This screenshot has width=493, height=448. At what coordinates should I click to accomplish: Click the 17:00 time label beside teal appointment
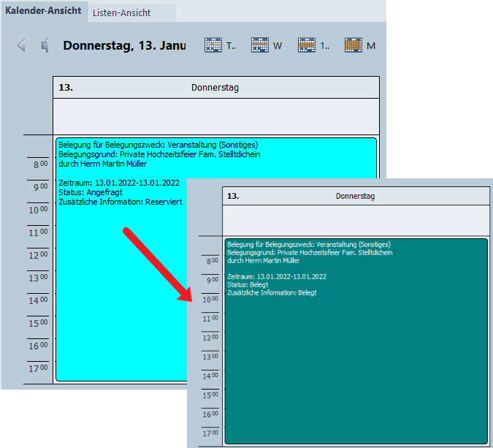(210, 433)
